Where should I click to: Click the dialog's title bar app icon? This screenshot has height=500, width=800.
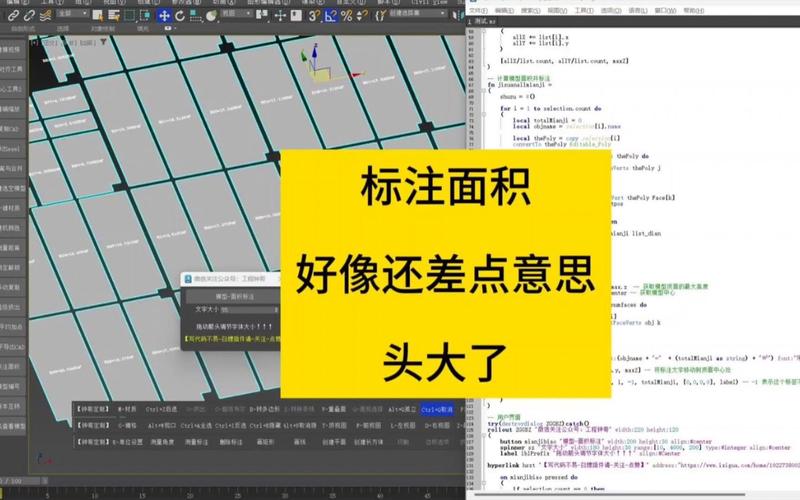[188, 279]
